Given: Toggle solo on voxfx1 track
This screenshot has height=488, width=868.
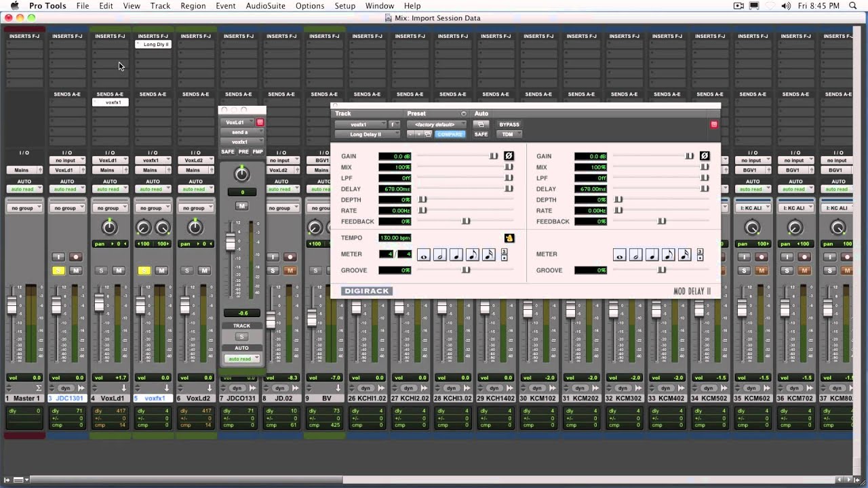Looking at the screenshot, I should (x=144, y=270).
